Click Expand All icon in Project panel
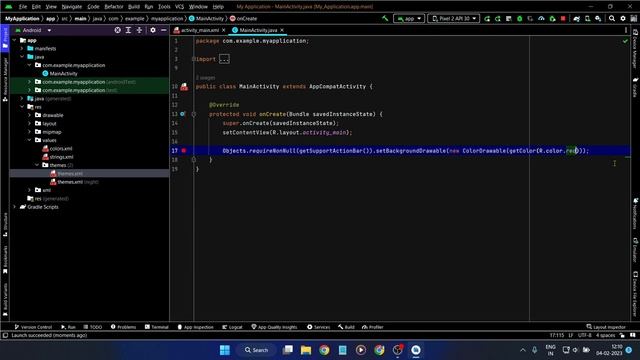The image size is (640, 360). point(128,30)
